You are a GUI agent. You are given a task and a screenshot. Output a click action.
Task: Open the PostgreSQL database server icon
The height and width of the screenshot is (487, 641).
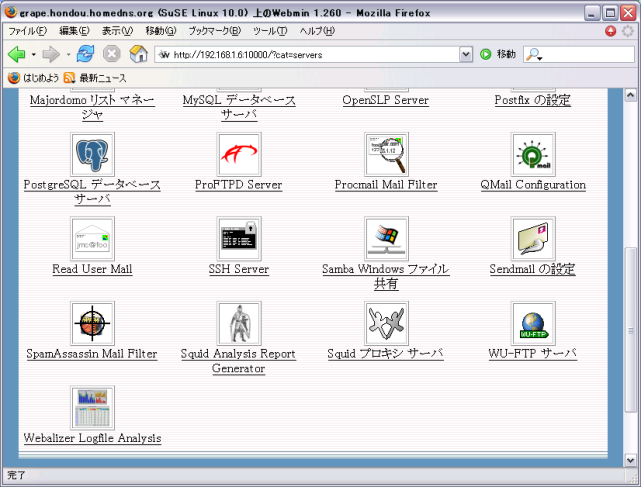[92, 154]
